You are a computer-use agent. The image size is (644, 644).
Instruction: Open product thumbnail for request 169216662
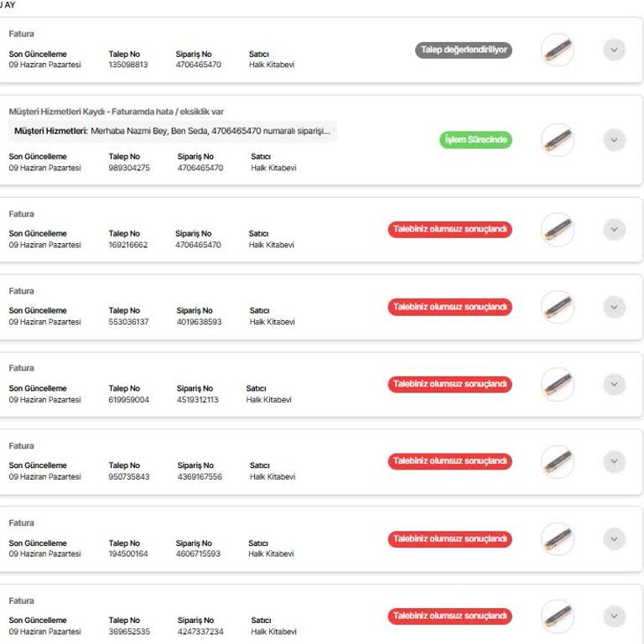click(558, 230)
